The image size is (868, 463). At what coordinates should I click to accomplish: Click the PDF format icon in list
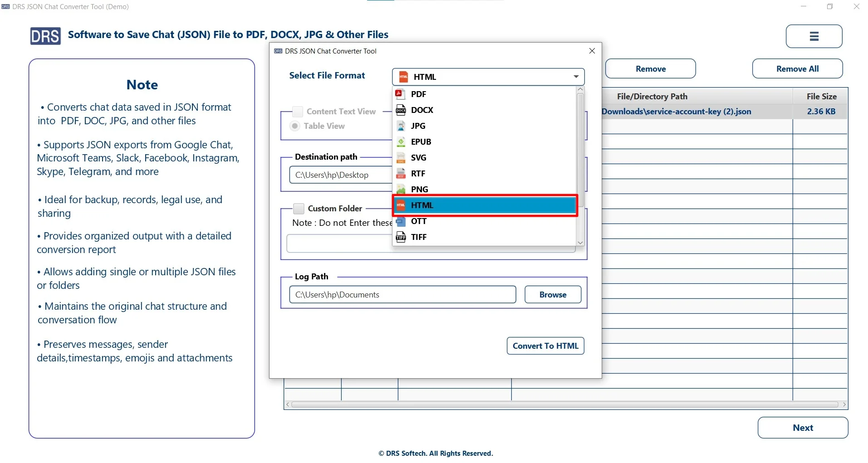[x=400, y=94]
